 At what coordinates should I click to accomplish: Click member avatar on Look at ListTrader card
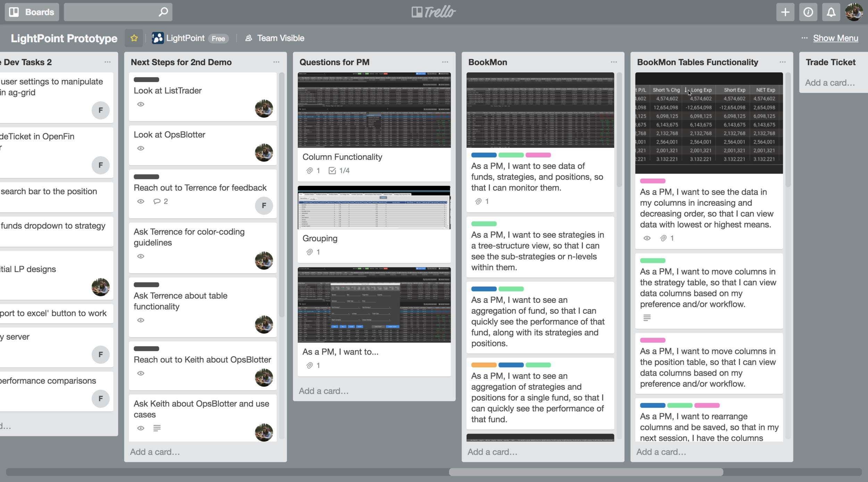click(x=264, y=109)
